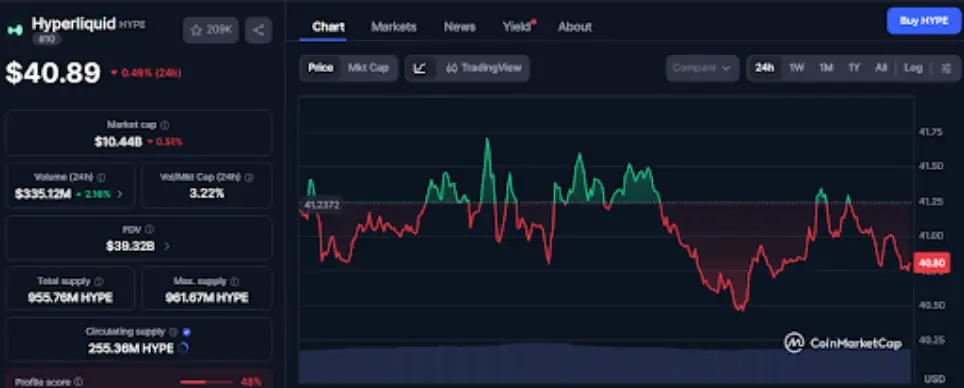Expand the Volume (24h) chevron arrow
964x388 pixels.
120,194
